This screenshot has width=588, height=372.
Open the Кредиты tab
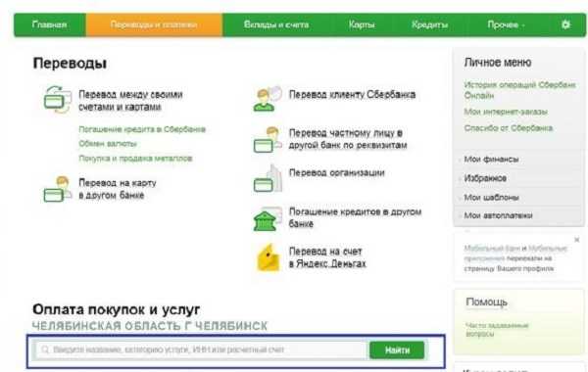coord(429,24)
